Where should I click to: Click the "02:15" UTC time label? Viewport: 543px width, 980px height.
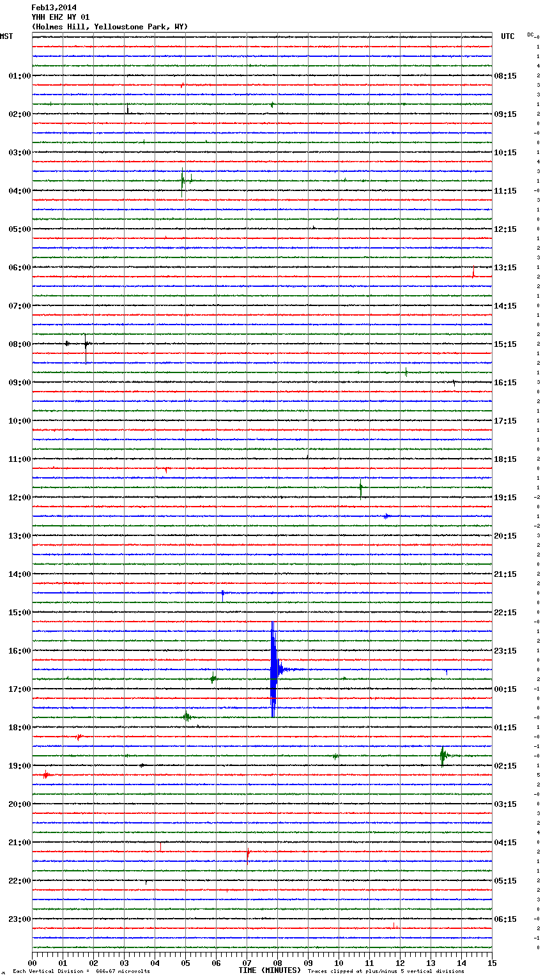505,766
